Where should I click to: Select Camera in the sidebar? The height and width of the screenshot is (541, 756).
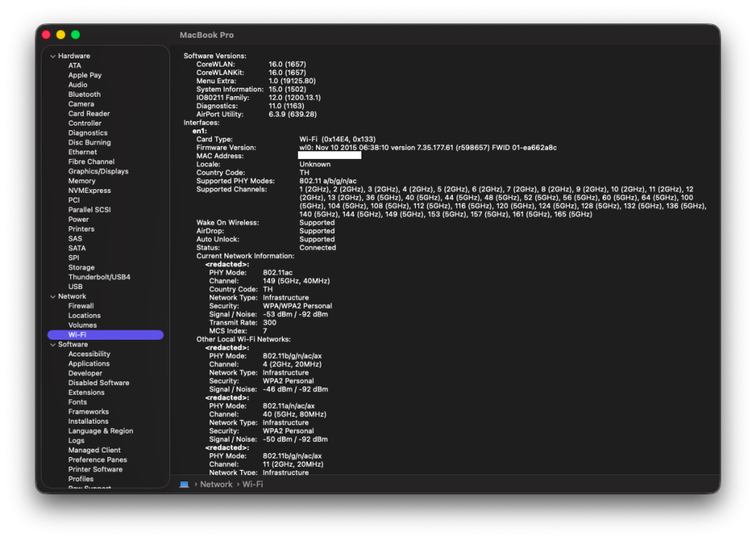81,104
